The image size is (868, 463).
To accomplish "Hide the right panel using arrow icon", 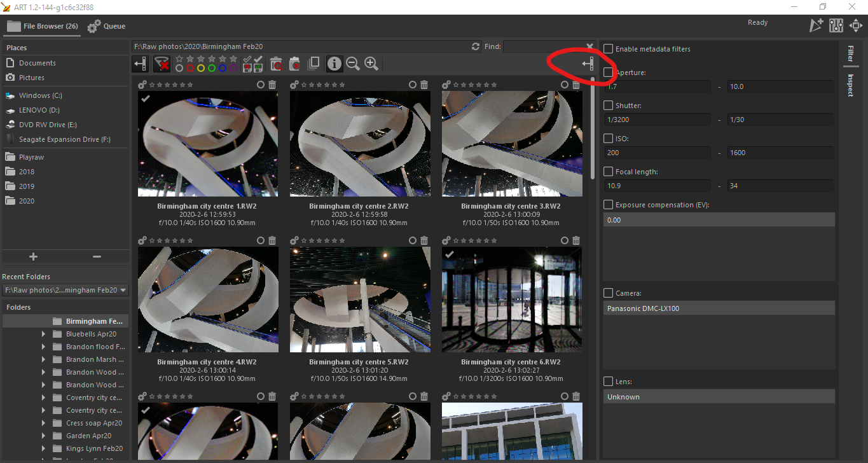I will click(588, 64).
